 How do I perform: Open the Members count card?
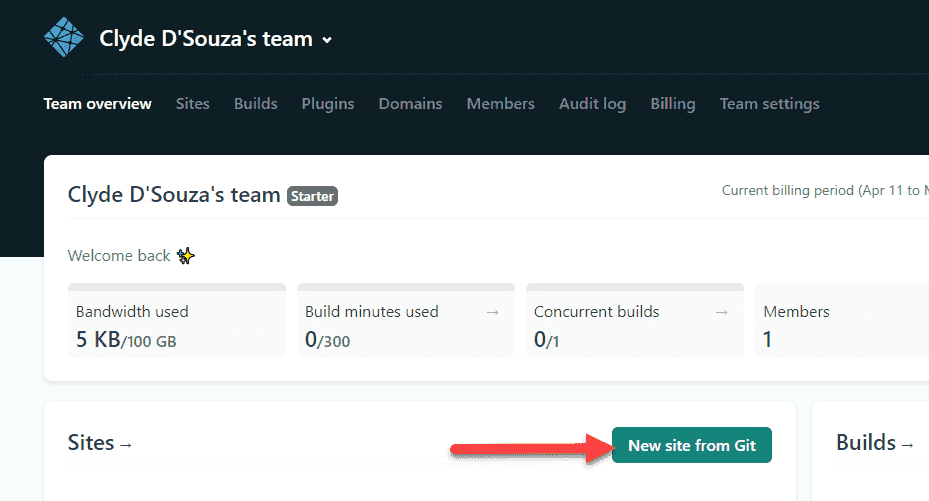[x=842, y=320]
